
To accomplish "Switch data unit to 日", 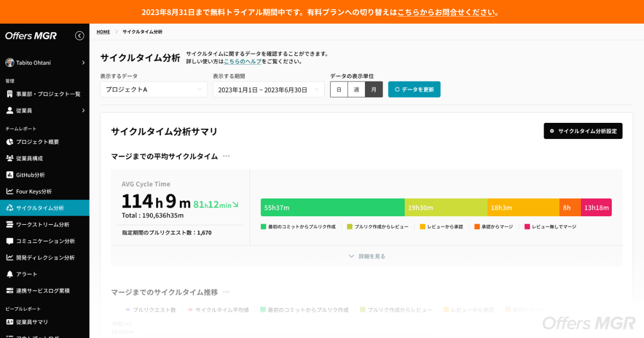I will point(339,90).
